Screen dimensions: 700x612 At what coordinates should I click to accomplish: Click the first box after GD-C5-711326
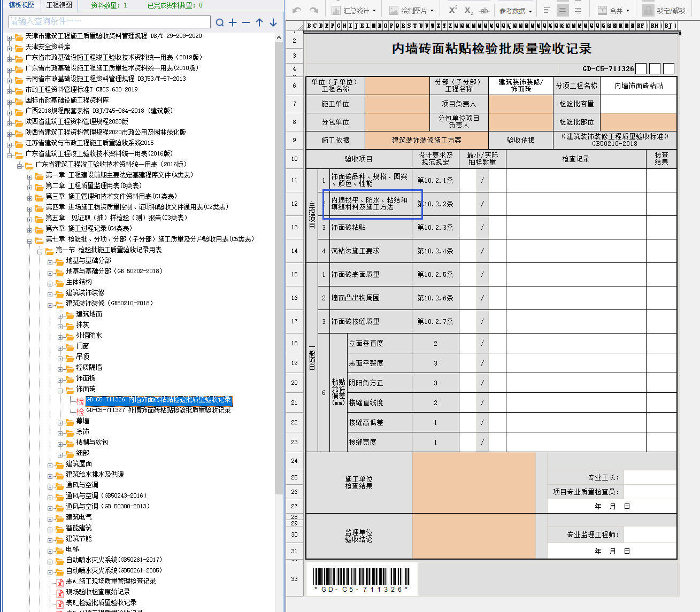click(x=641, y=68)
